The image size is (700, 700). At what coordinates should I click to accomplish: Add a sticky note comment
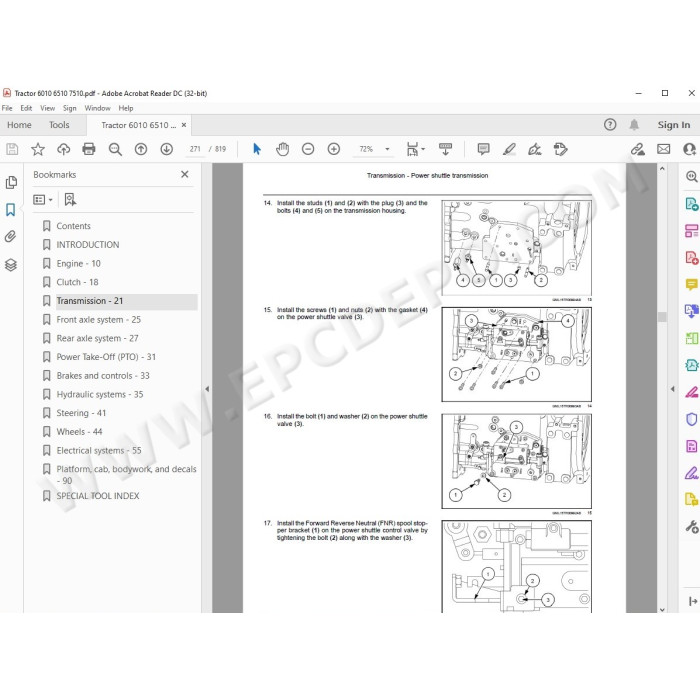coord(483,149)
